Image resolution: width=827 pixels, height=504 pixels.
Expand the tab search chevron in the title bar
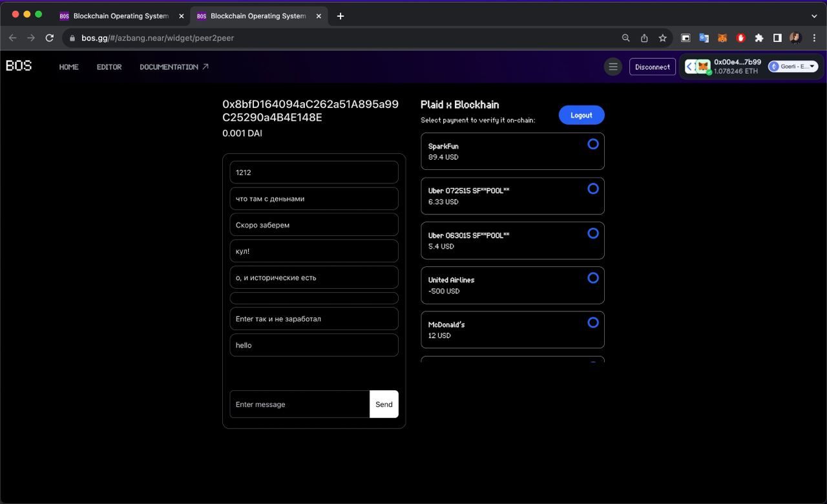coord(814,16)
